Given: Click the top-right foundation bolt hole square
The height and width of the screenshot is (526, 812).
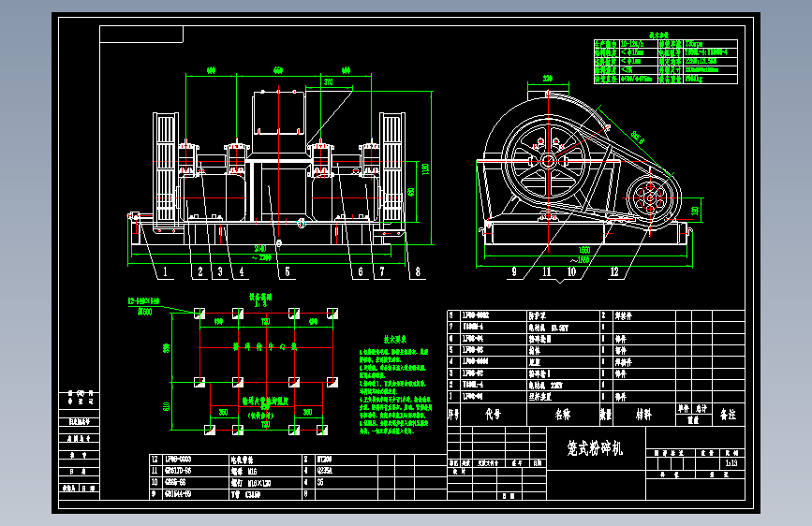Looking at the screenshot, I should [332, 314].
